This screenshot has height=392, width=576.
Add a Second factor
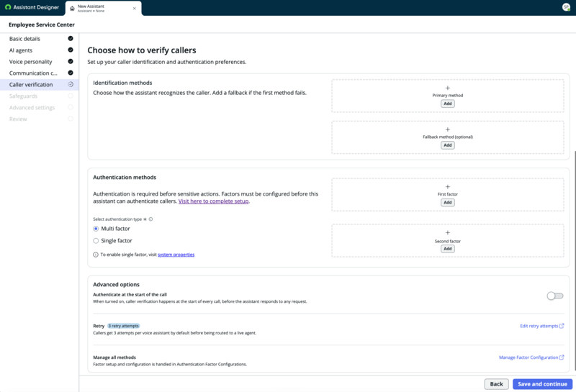447,248
